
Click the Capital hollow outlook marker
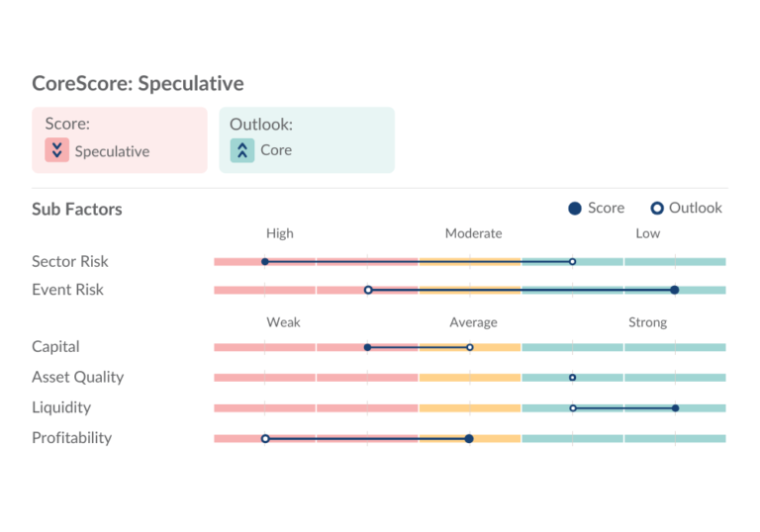click(x=470, y=347)
